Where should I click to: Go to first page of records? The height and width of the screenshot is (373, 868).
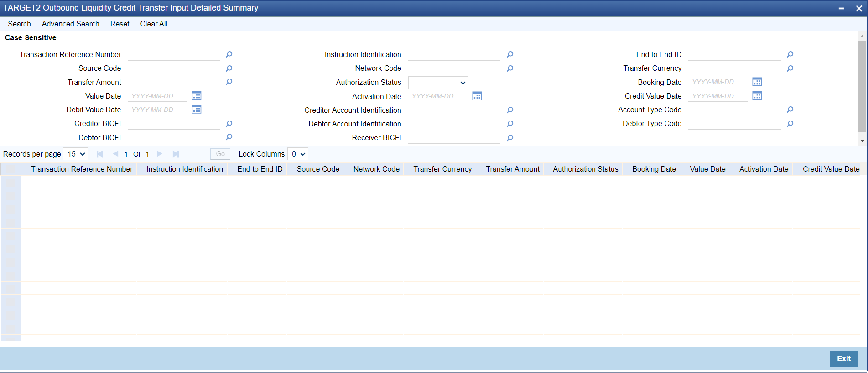(99, 154)
